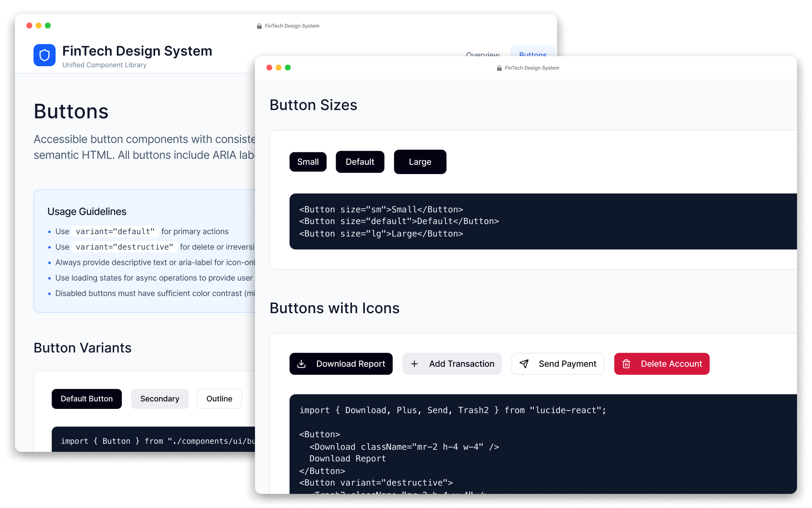The height and width of the screenshot is (508, 812).
Task: Click the Send Payment button
Action: 558,364
